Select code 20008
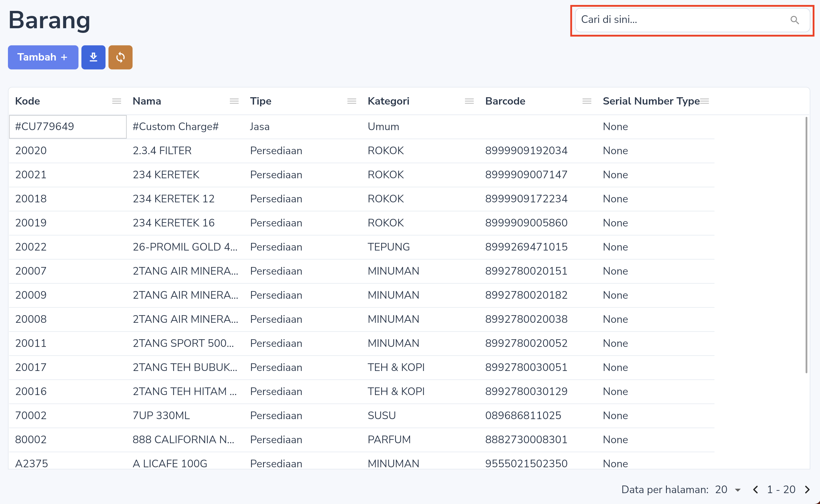820x504 pixels. click(x=31, y=319)
